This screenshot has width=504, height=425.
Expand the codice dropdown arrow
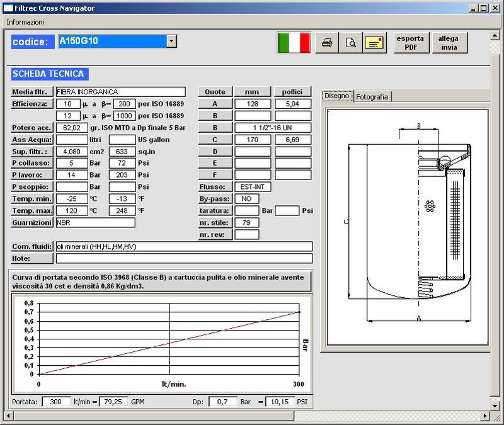(172, 42)
